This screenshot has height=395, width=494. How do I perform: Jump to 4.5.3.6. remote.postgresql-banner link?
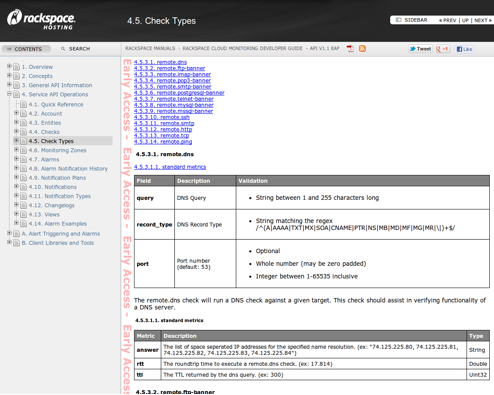point(179,93)
